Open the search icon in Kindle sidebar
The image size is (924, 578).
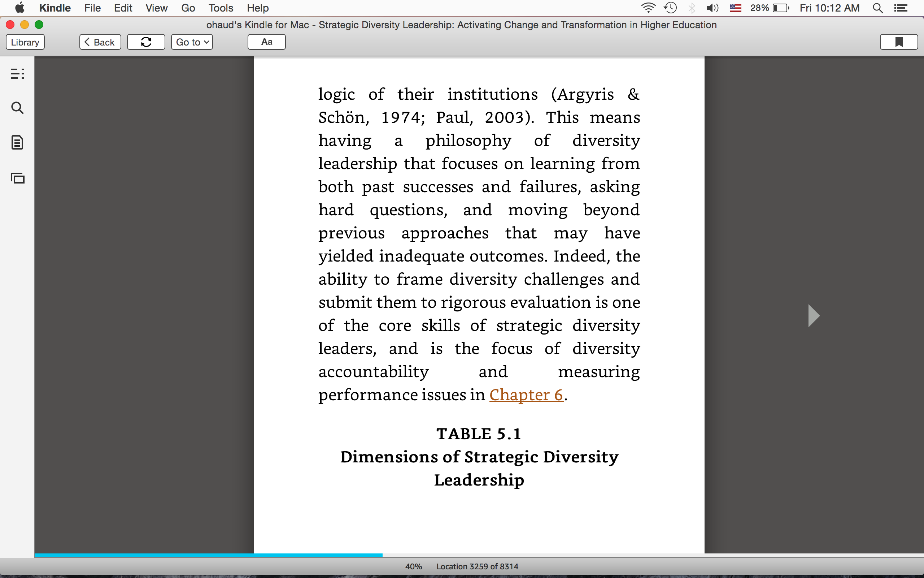17,108
